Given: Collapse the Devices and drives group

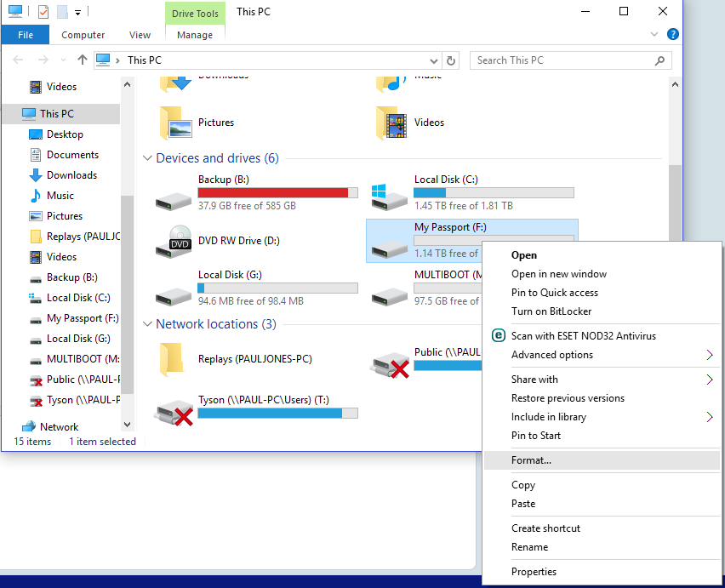Looking at the screenshot, I should point(147,158).
